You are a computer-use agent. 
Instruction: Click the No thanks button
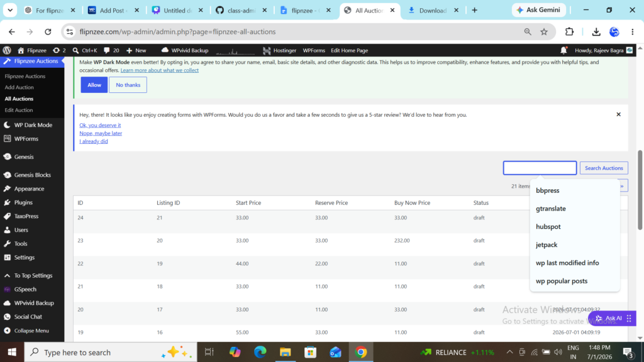tap(128, 85)
